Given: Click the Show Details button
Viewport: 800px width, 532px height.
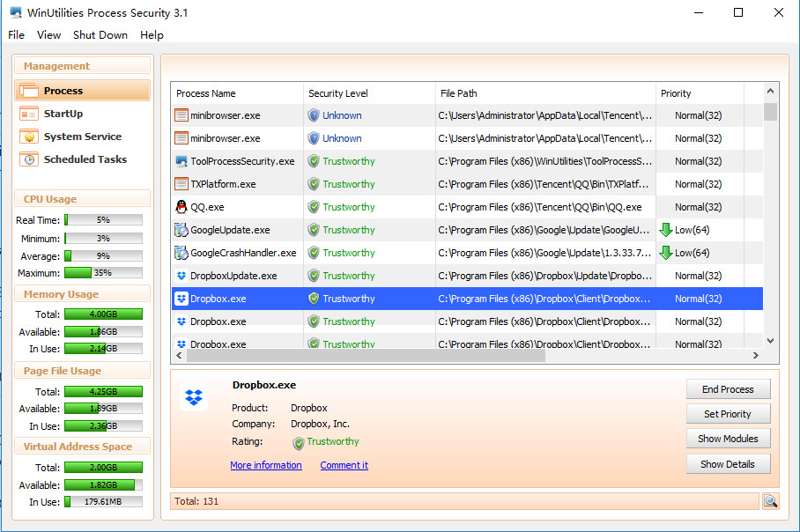Looking at the screenshot, I should pyautogui.click(x=728, y=464).
